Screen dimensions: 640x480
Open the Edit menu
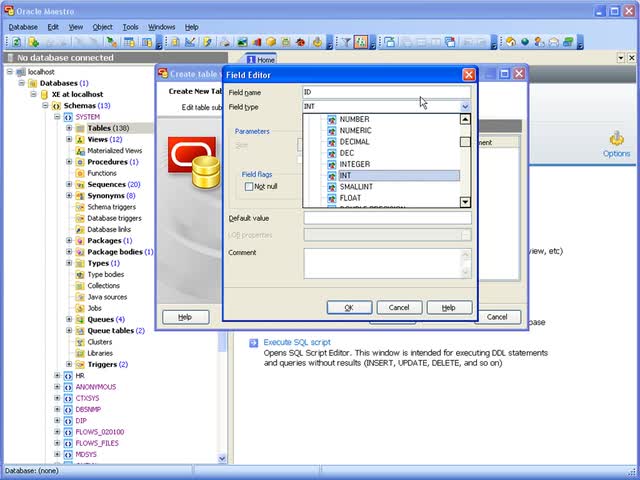(x=53, y=27)
